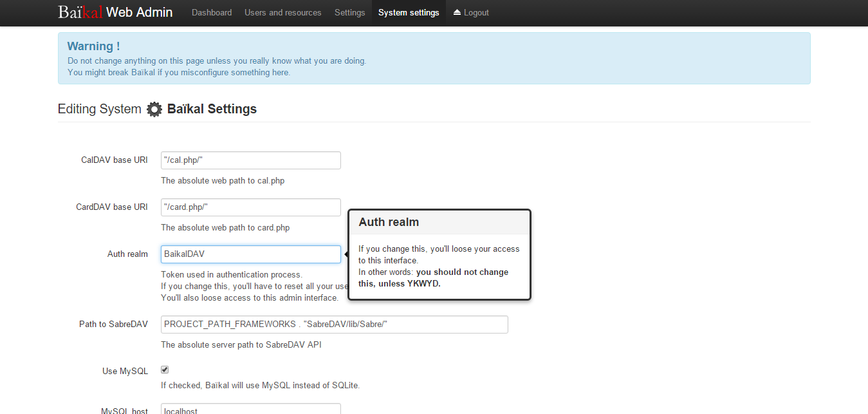Click the "Warning !" alert heading
Screen dimensions: 868x414
click(93, 46)
